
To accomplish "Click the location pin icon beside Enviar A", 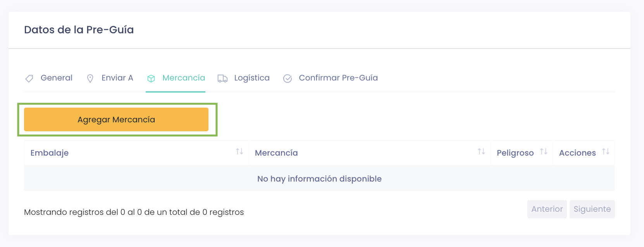I will (90, 79).
